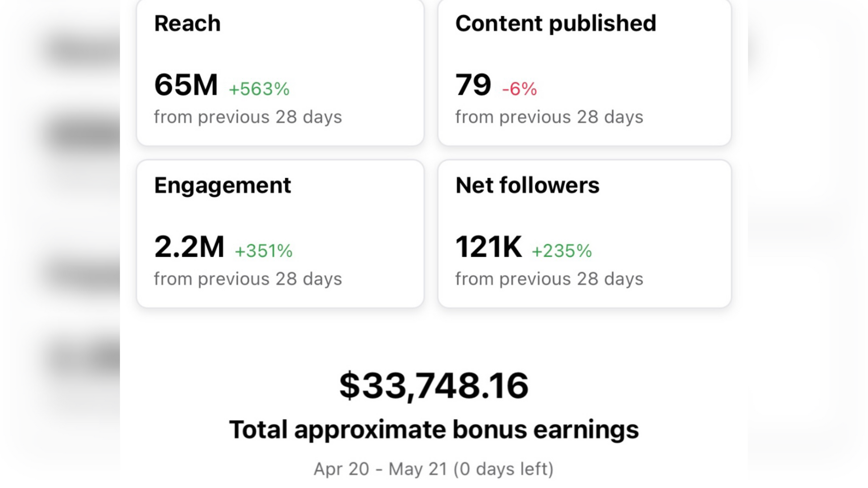Click the 2.2M engagement value
This screenshot has width=868, height=488.
click(x=189, y=246)
